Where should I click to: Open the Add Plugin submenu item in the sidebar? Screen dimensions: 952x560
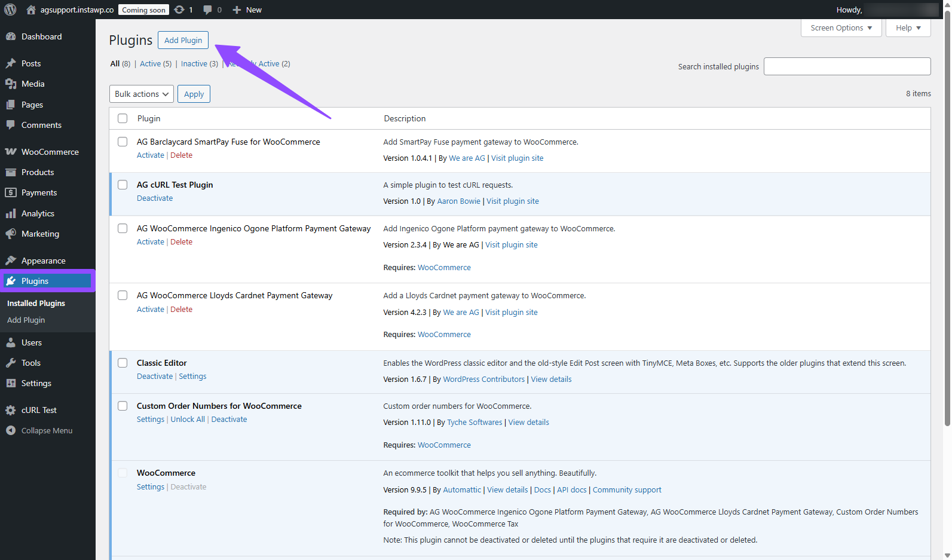[26, 320]
